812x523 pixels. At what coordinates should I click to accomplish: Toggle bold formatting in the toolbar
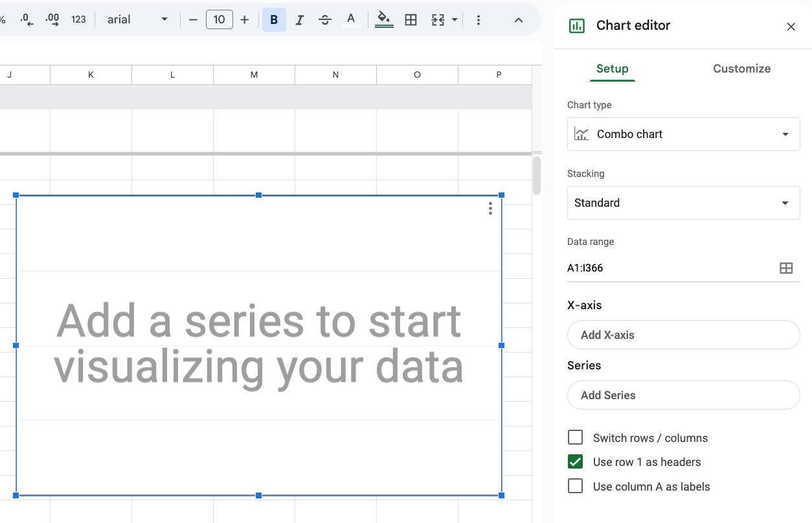click(274, 20)
